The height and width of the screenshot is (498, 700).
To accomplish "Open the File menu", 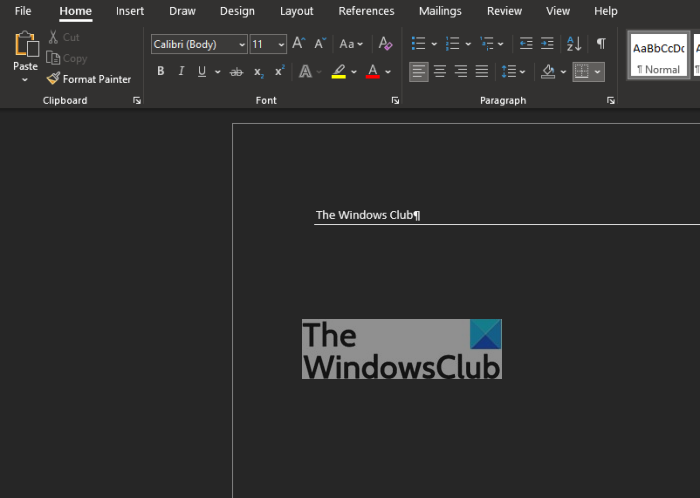I will [x=23, y=11].
